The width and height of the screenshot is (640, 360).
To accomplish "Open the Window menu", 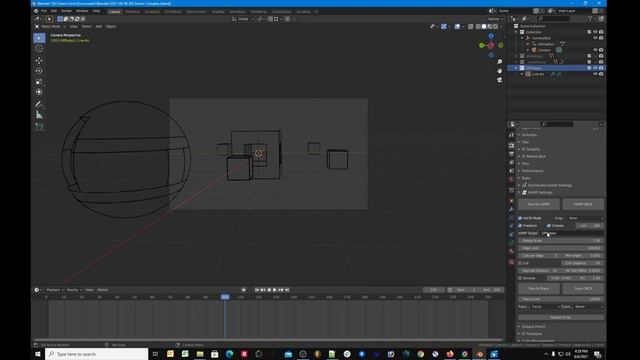I will pos(82,11).
